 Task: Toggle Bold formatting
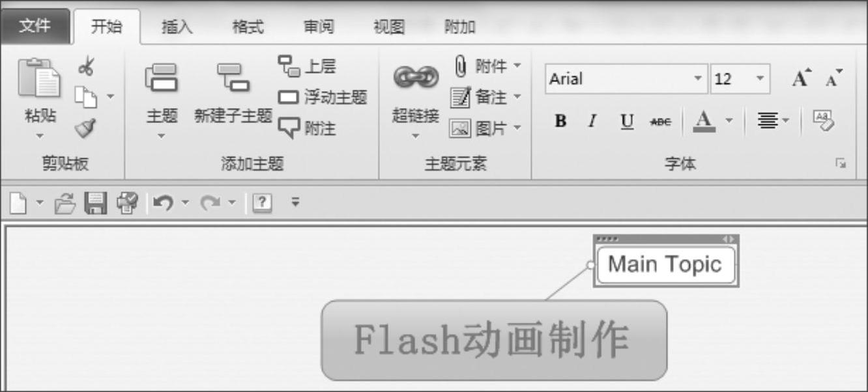560,121
